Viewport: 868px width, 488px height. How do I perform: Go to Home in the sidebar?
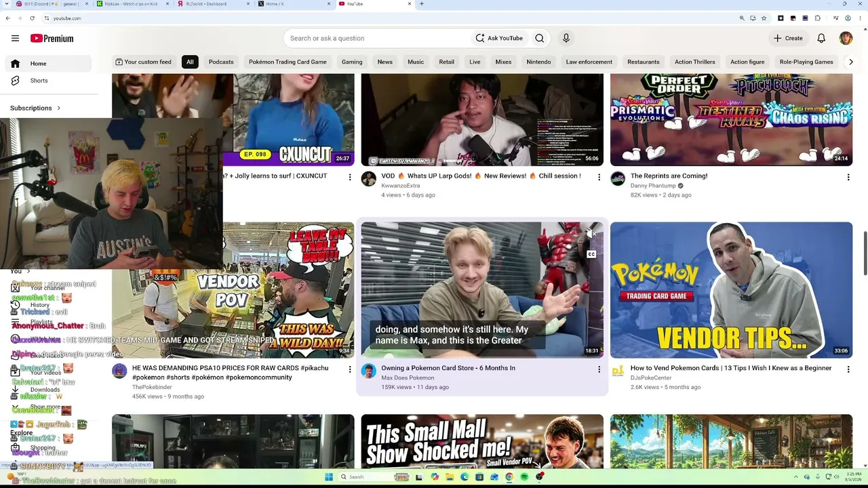click(x=47, y=64)
